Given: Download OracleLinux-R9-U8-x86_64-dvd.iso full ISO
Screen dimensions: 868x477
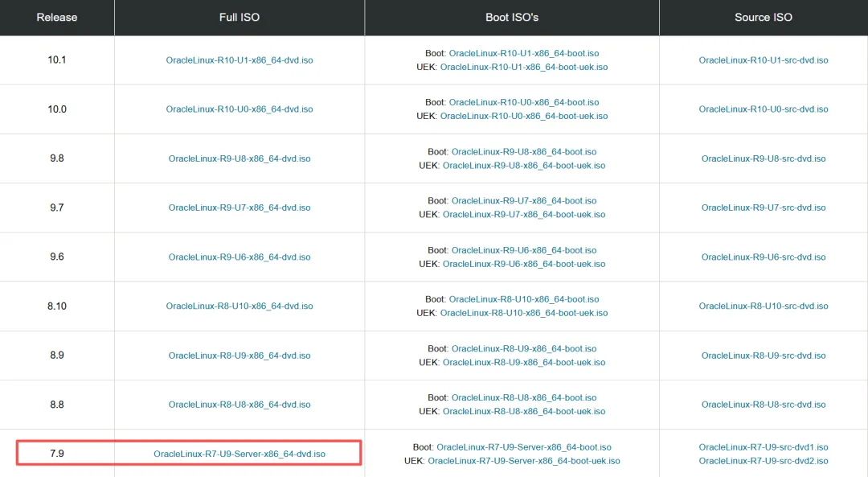Looking at the screenshot, I should [x=240, y=158].
